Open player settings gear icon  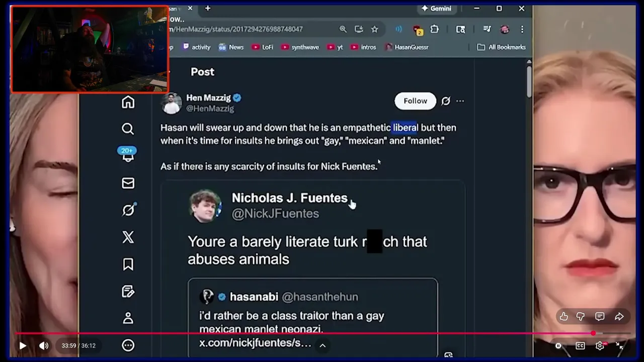click(x=600, y=345)
